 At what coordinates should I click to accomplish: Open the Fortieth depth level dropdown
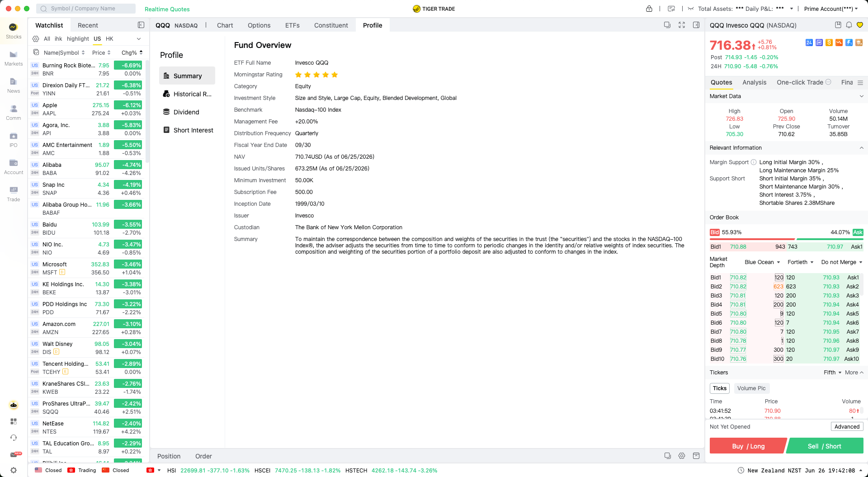pos(800,262)
